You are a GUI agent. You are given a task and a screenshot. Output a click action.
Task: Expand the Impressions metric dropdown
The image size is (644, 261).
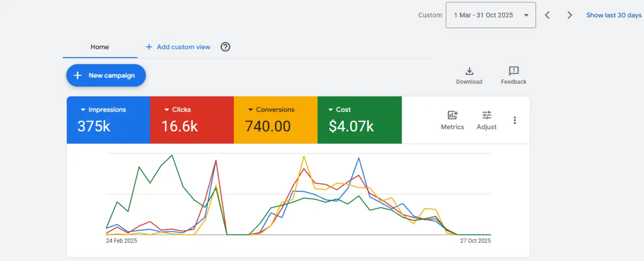coord(103,110)
